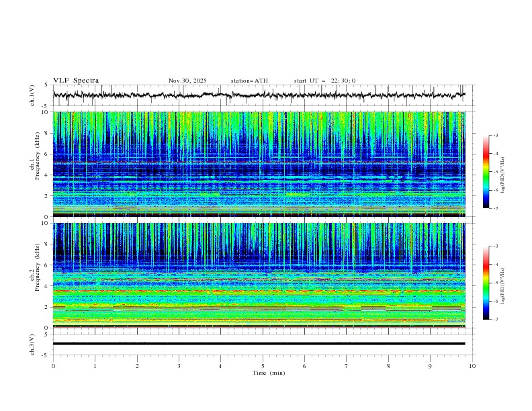Viewport: 532px width, 411px height.
Task: Click the log(PSD) label beside ch.1 colorbar
Action: point(503,175)
